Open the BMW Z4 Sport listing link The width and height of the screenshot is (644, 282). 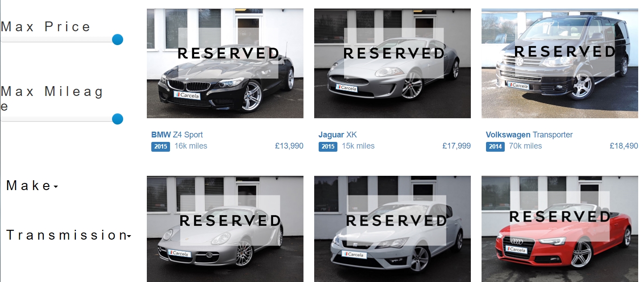tap(177, 135)
